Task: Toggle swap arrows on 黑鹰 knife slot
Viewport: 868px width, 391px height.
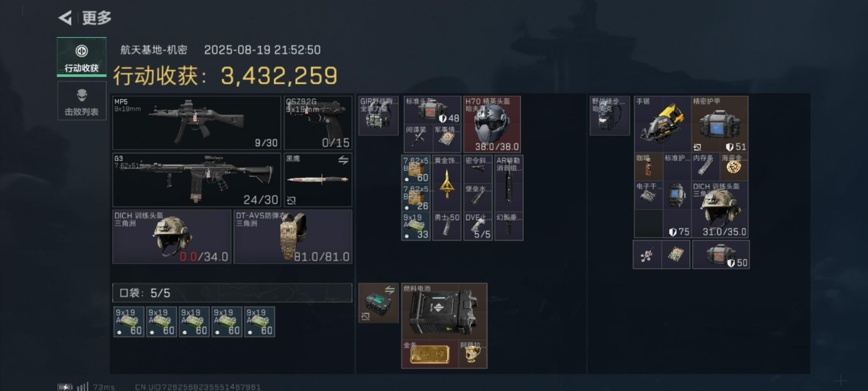Action: (x=343, y=160)
